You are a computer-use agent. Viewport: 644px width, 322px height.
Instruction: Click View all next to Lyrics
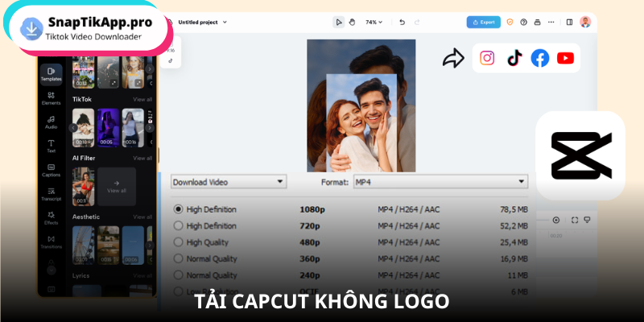click(142, 275)
